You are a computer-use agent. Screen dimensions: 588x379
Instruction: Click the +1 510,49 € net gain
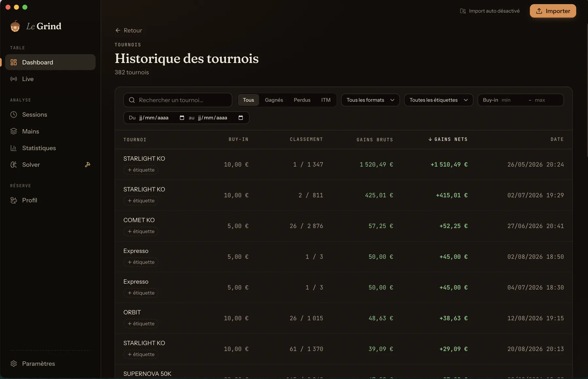coord(449,164)
